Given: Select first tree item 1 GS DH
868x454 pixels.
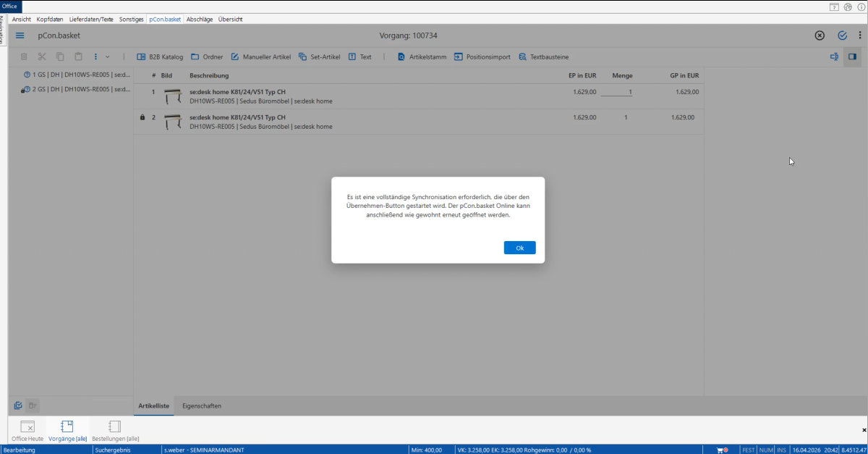Looking at the screenshot, I should [x=77, y=75].
